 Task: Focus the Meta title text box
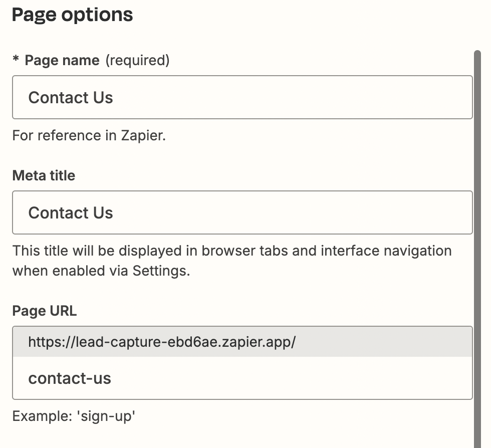point(242,212)
